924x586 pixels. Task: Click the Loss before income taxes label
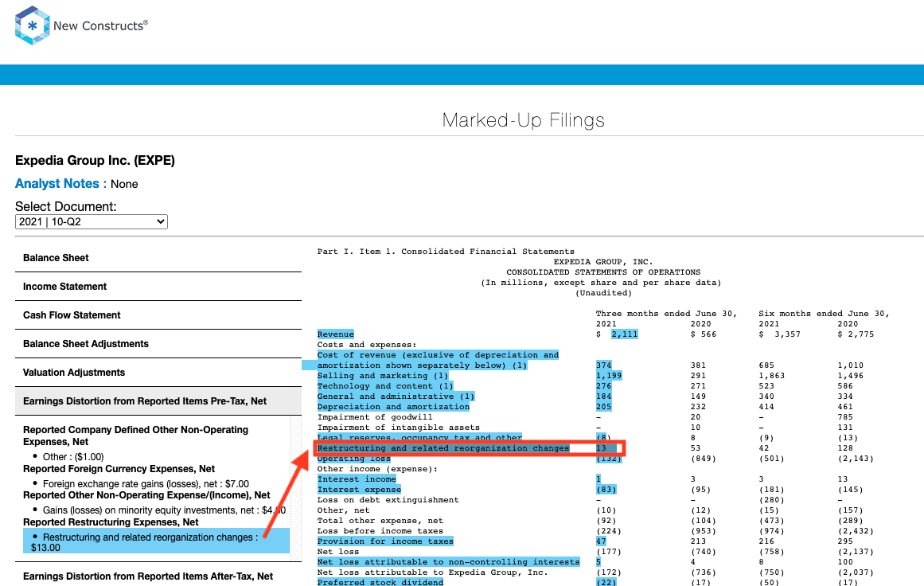pyautogui.click(x=380, y=530)
